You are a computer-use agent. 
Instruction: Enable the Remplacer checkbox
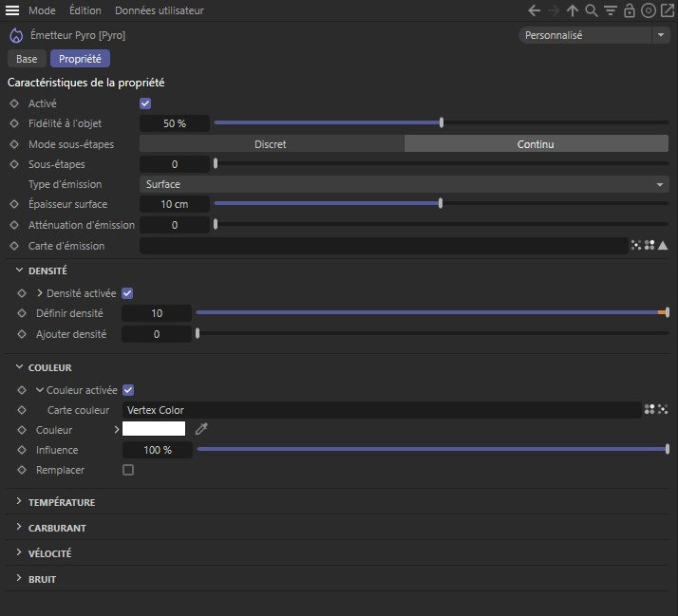coord(128,470)
